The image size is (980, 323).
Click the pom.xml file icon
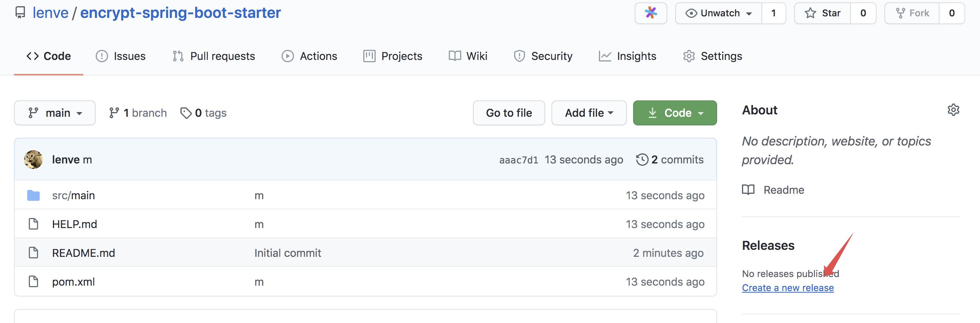tap(33, 281)
